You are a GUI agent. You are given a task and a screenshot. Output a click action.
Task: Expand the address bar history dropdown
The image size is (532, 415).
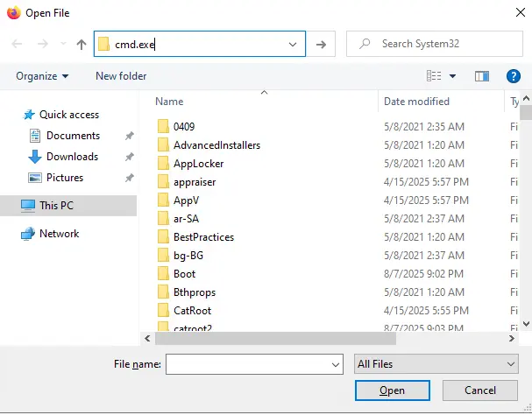pos(293,44)
